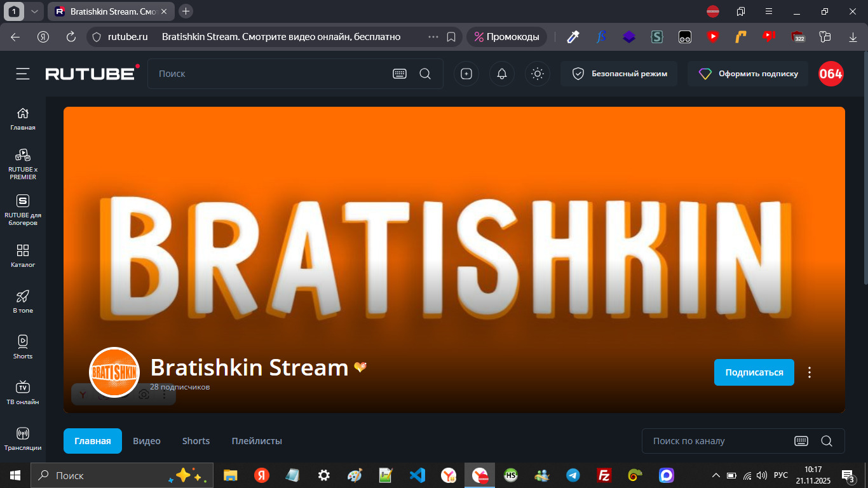Click the 'Подписаться' subscribe button
The width and height of the screenshot is (868, 488).
pyautogui.click(x=754, y=372)
